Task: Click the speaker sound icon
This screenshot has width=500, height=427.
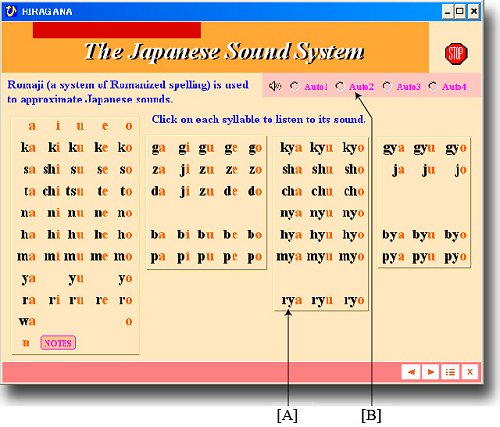Action: click(x=275, y=86)
